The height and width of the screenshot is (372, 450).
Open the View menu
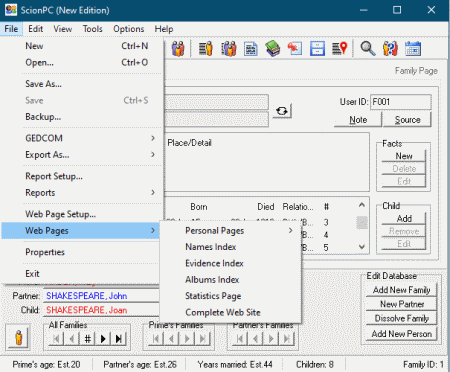(63, 29)
